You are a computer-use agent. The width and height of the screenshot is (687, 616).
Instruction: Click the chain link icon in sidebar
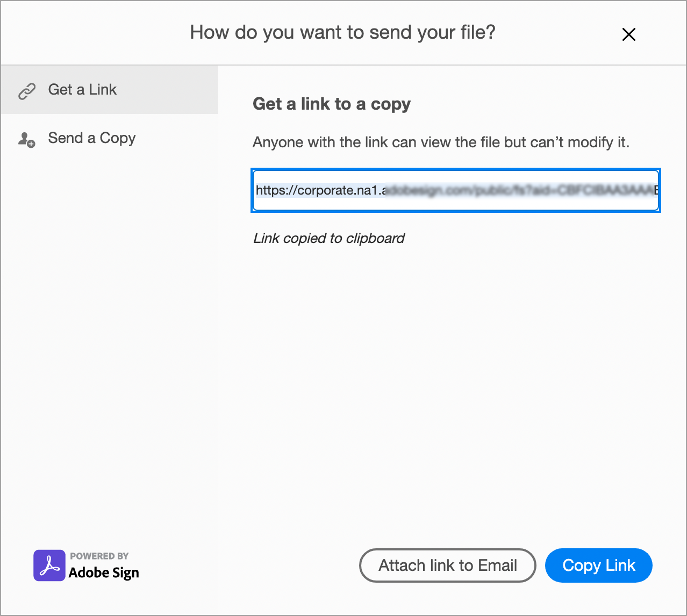(27, 91)
